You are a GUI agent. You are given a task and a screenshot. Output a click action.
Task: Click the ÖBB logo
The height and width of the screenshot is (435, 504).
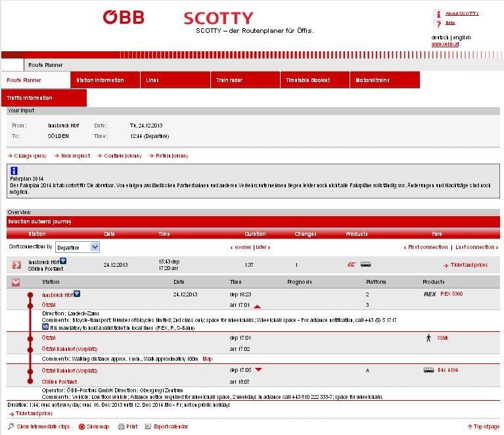(x=124, y=17)
